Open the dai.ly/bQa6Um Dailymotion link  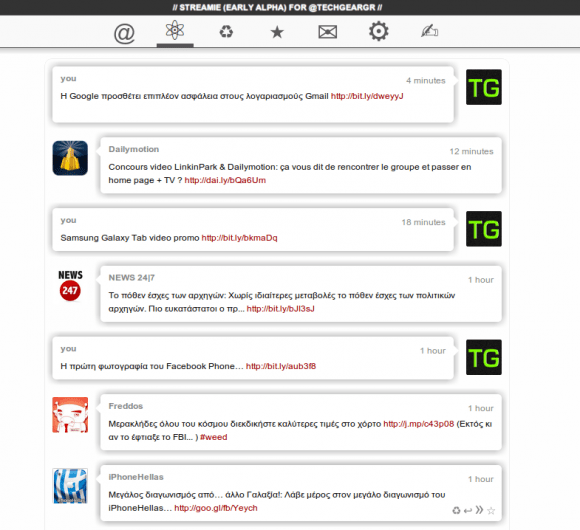tap(225, 180)
